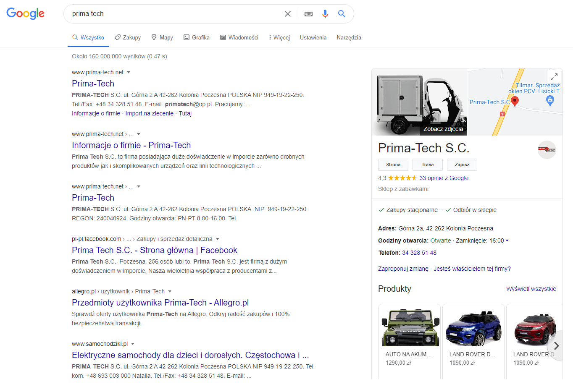Expand dropdown next to allegro.pl result URL
The width and height of the screenshot is (573, 392).
click(x=170, y=292)
